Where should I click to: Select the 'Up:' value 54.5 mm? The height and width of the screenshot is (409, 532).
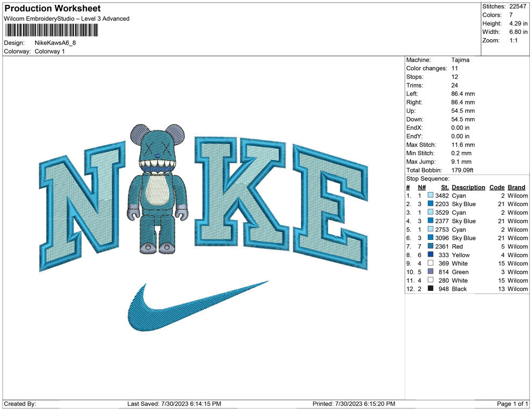click(463, 111)
